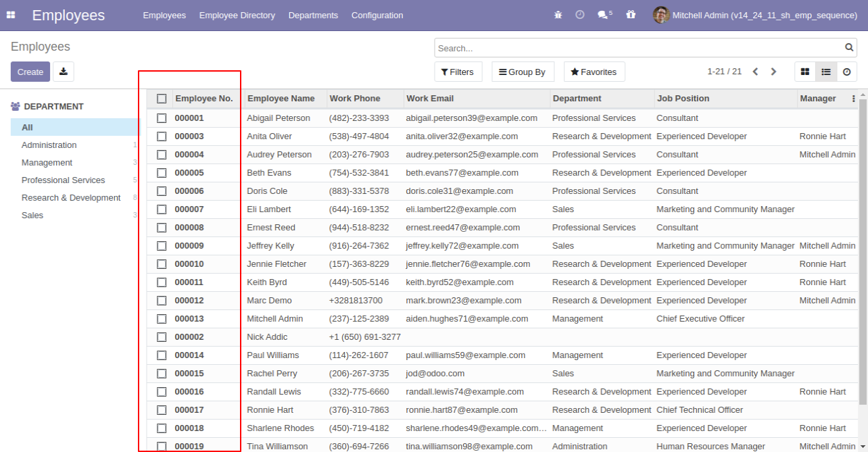Go to next page of records

[774, 72]
